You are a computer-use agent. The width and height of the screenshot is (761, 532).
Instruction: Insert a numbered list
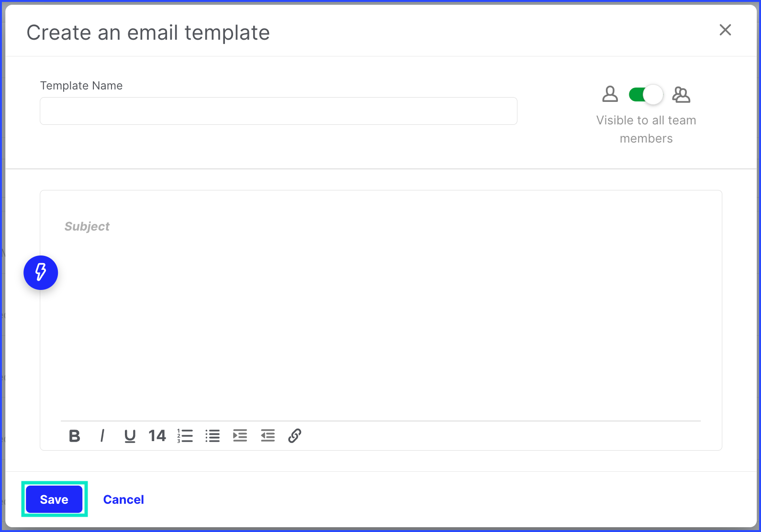click(x=185, y=436)
